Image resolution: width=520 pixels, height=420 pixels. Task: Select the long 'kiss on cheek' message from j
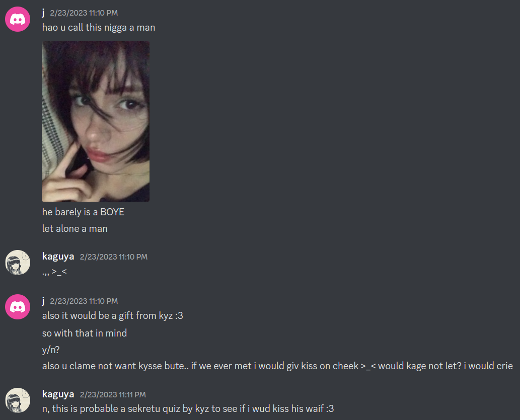(277, 366)
